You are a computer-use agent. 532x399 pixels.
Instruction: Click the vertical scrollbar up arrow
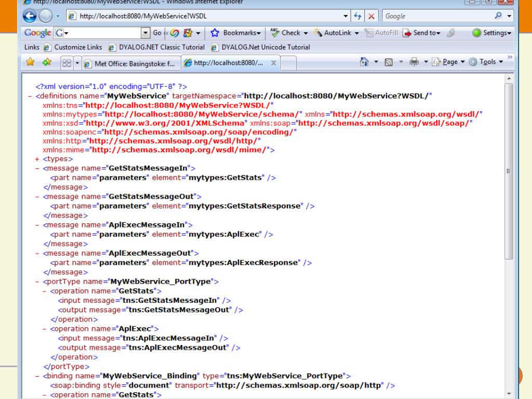coord(509,78)
